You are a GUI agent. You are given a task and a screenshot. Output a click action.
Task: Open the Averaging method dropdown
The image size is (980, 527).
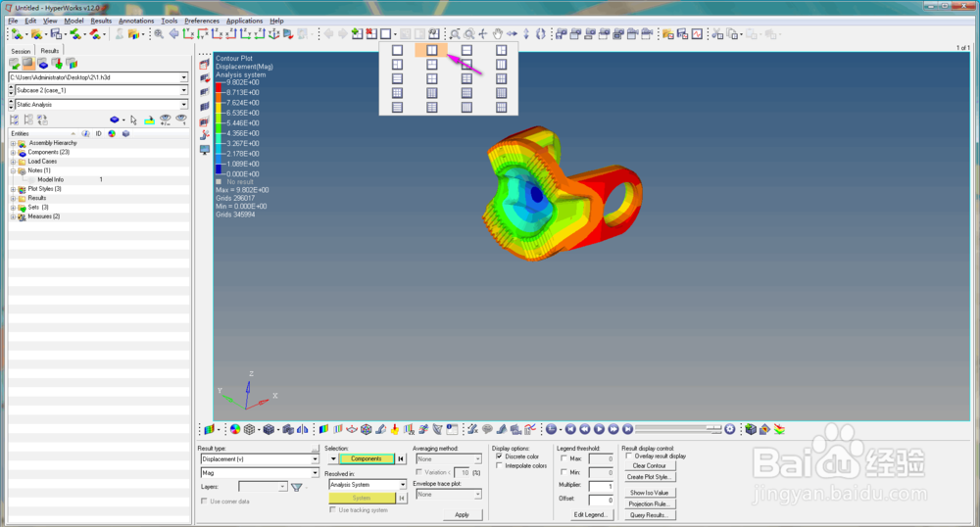click(477, 459)
